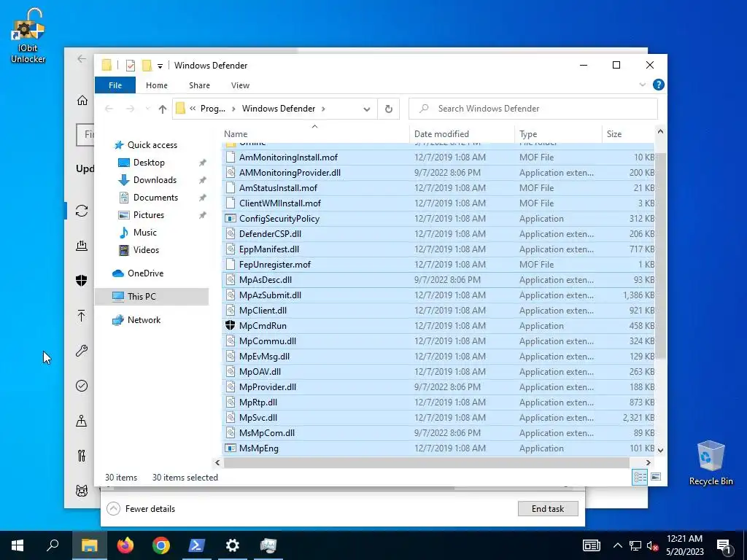This screenshot has width=747, height=560.
Task: Expand the Explorer ribbon chevron
Action: 642,85
